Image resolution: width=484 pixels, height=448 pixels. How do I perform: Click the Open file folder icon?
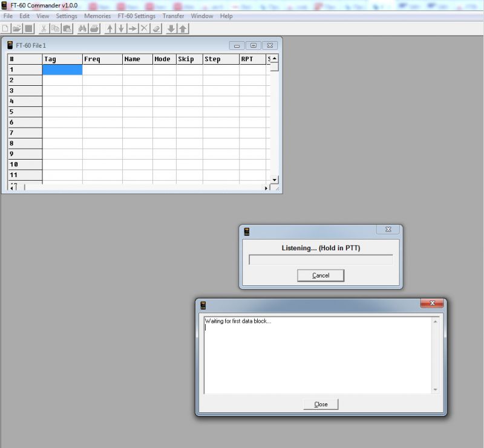(x=17, y=28)
